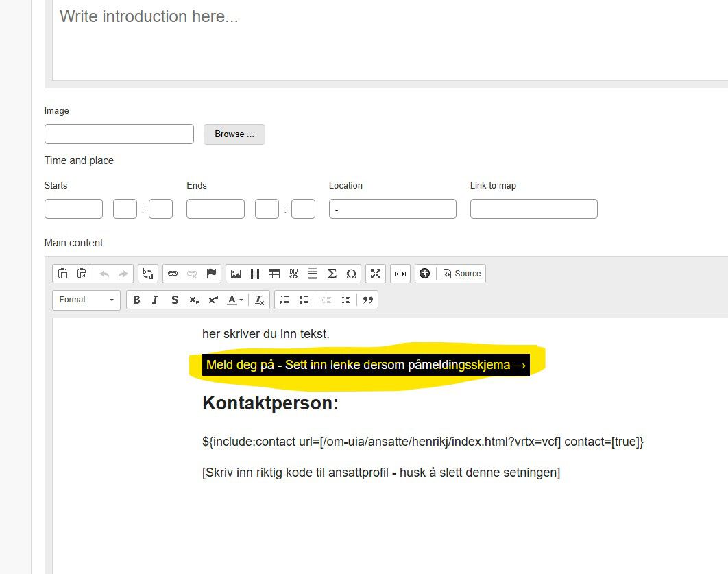Click the include:contact code line
The height and width of the screenshot is (574, 728).
(x=422, y=442)
